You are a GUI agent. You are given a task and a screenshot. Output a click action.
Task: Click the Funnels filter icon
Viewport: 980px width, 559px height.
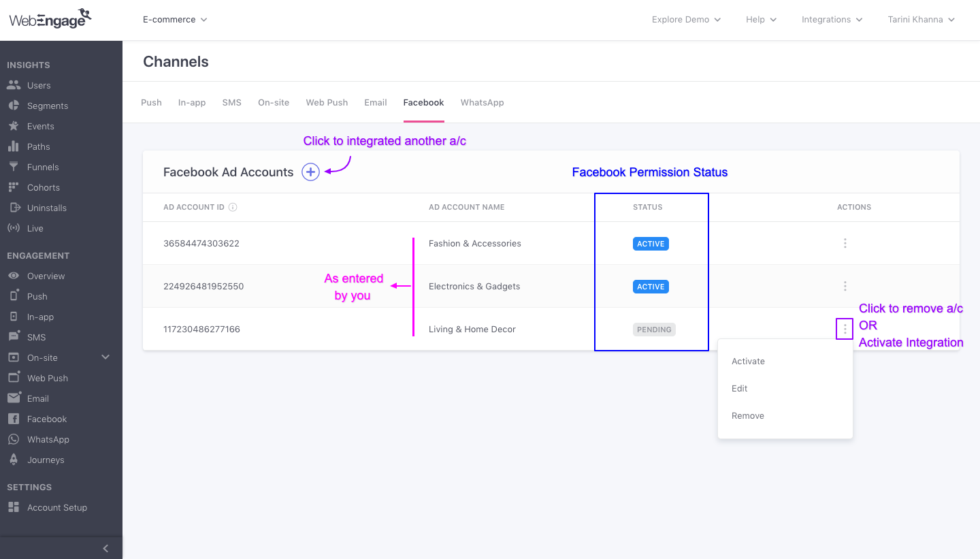tap(14, 167)
